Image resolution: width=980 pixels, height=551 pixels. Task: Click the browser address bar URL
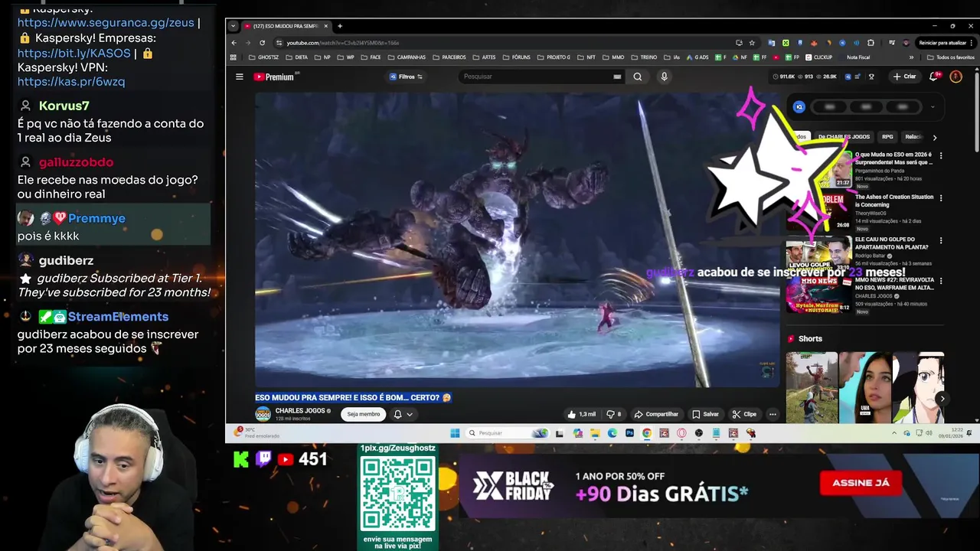click(x=342, y=43)
